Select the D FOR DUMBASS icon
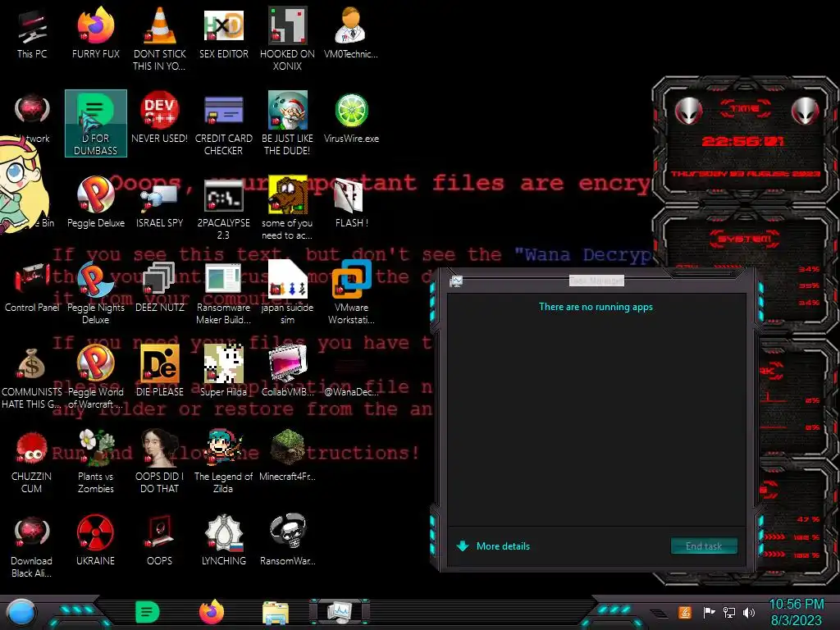The width and height of the screenshot is (840, 630). coord(96,123)
